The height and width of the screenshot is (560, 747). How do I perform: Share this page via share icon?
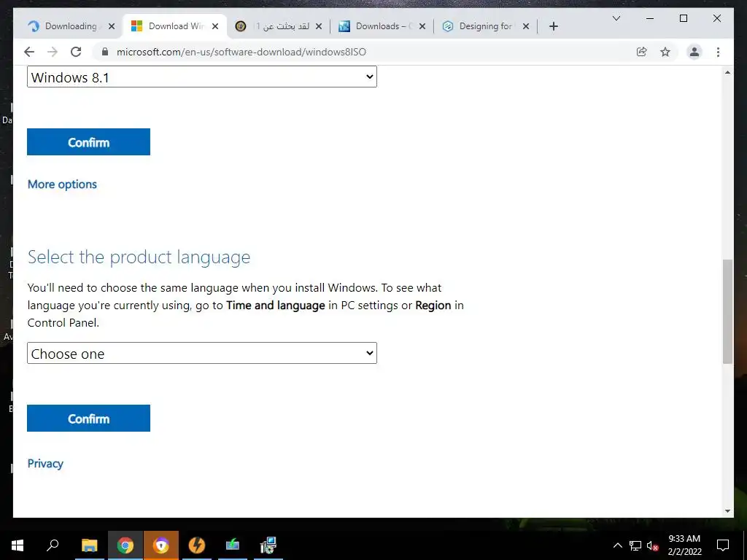(642, 52)
